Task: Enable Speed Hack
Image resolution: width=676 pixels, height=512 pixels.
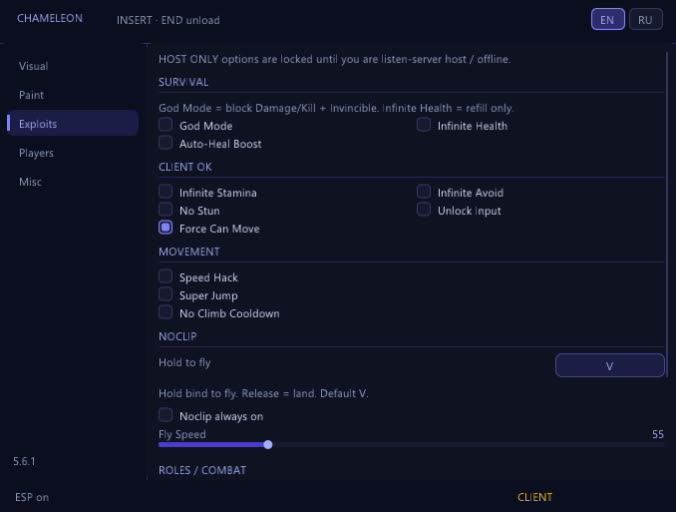Action: coord(166,277)
